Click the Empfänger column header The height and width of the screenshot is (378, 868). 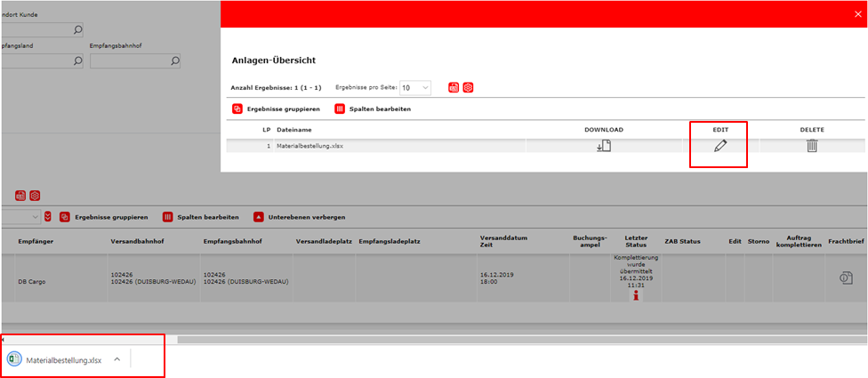coord(35,241)
